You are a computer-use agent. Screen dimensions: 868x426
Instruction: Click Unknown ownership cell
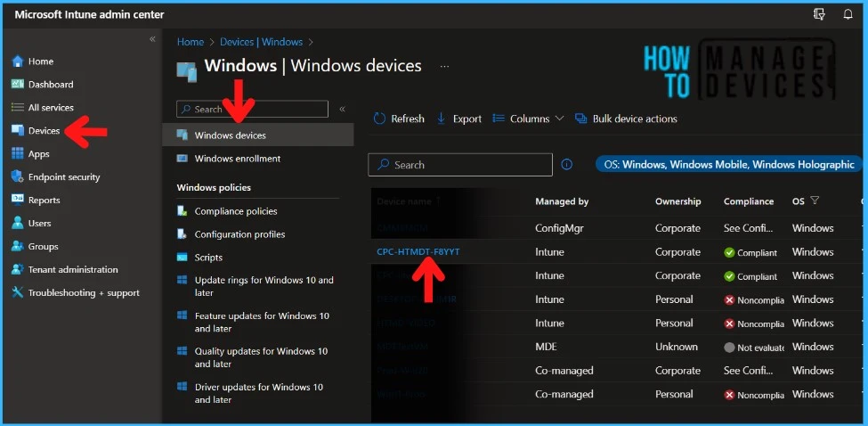coord(676,347)
